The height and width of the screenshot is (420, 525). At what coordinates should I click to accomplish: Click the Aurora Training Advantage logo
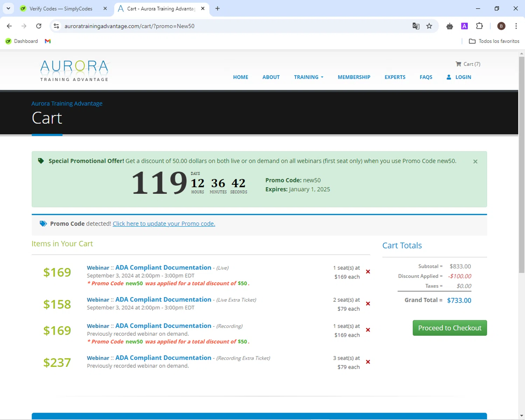[x=74, y=71]
